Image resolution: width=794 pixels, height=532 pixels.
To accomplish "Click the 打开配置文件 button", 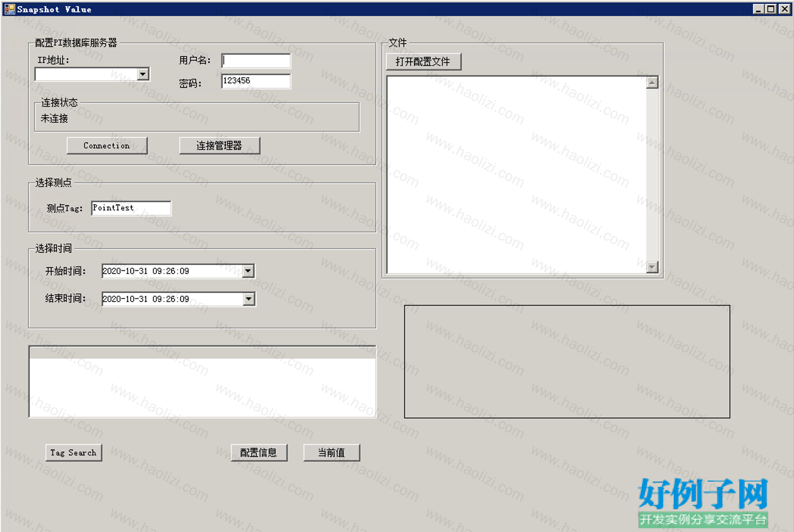I will [423, 62].
